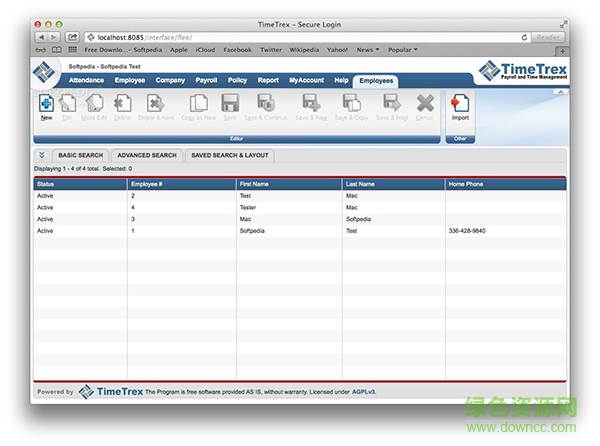
Task: Click the Edit toolbar icon
Action: pyautogui.click(x=67, y=103)
